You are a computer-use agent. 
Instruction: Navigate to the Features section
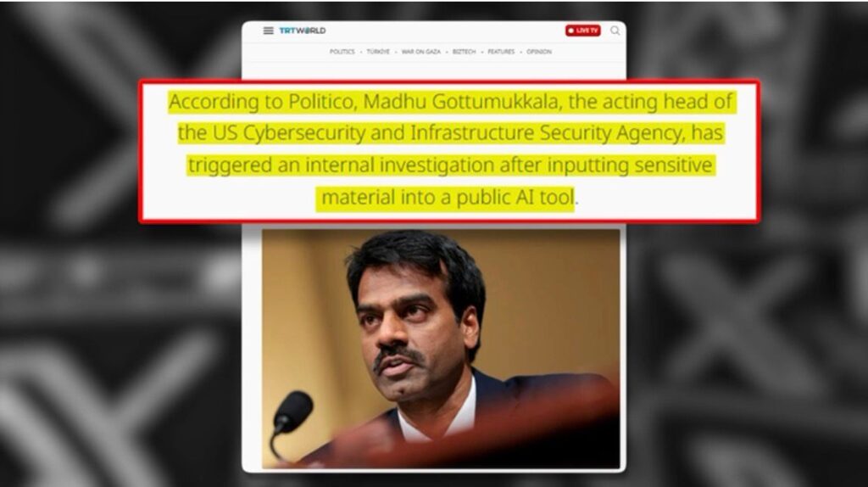501,52
